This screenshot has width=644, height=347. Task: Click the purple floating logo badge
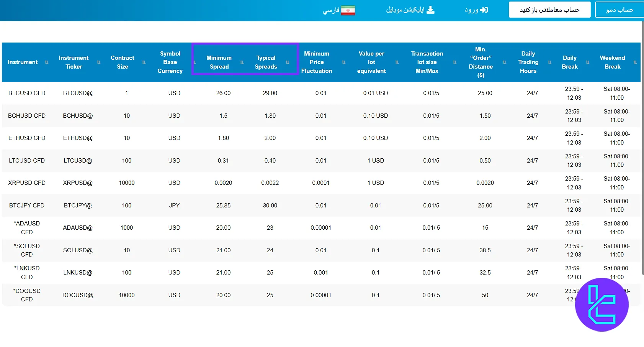coord(602,305)
